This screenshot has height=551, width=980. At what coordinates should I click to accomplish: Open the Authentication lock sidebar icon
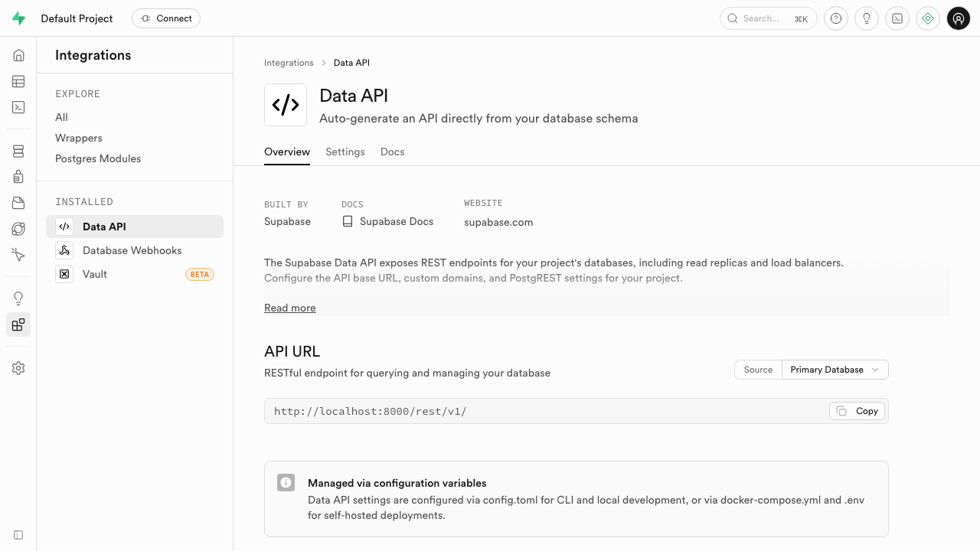coord(18,177)
